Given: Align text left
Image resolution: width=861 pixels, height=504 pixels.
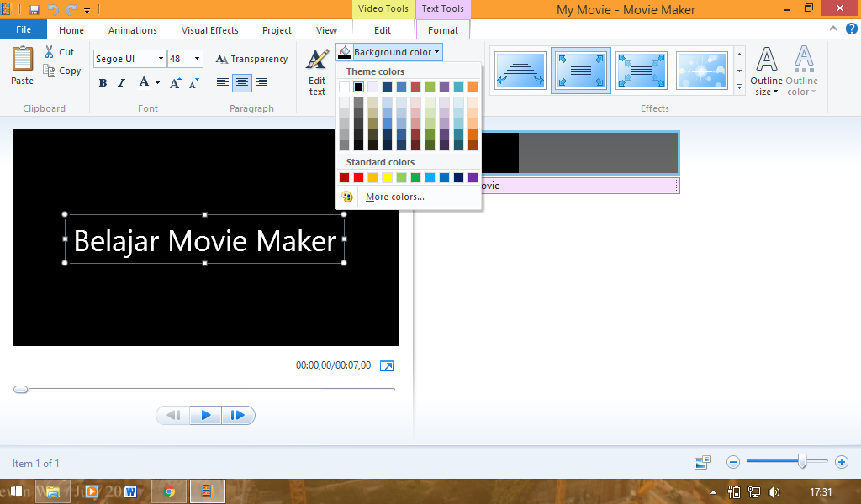Looking at the screenshot, I should click(x=222, y=83).
